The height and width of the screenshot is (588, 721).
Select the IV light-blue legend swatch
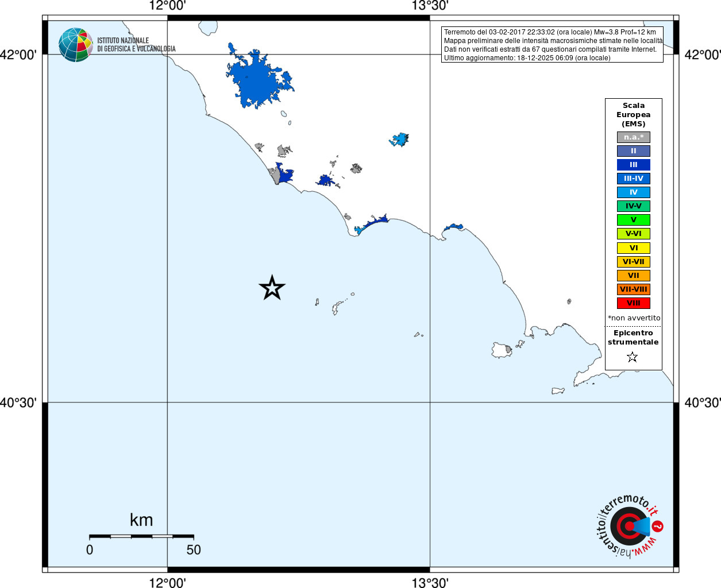[634, 192]
